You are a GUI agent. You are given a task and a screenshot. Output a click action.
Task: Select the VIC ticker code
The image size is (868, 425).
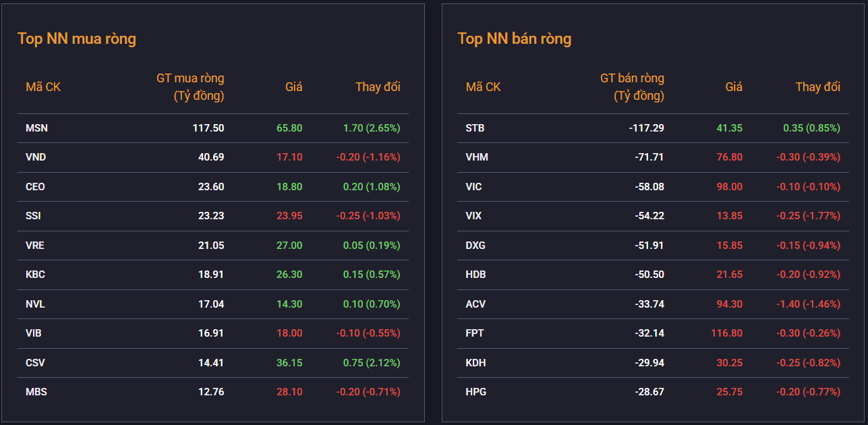tap(474, 187)
